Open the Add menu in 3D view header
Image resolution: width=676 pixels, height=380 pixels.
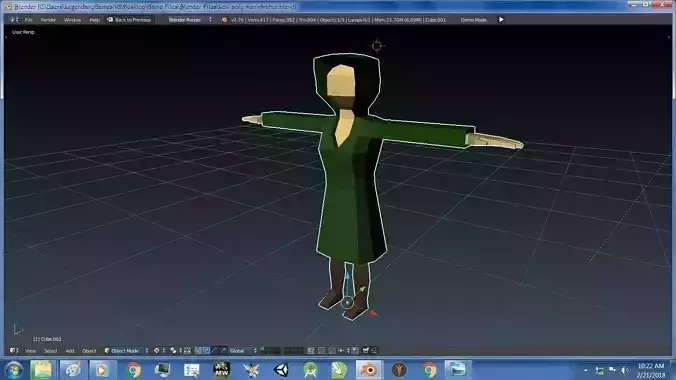(x=70, y=351)
